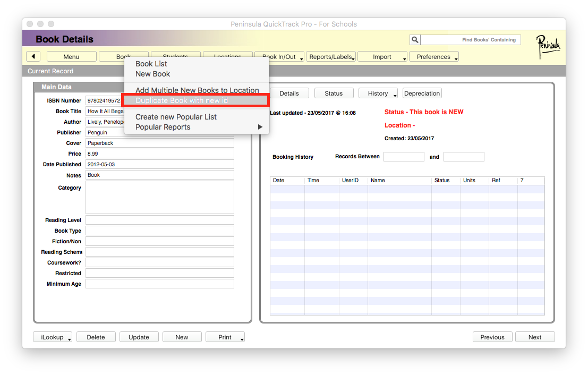Click the Notes field containing Book

tap(160, 175)
